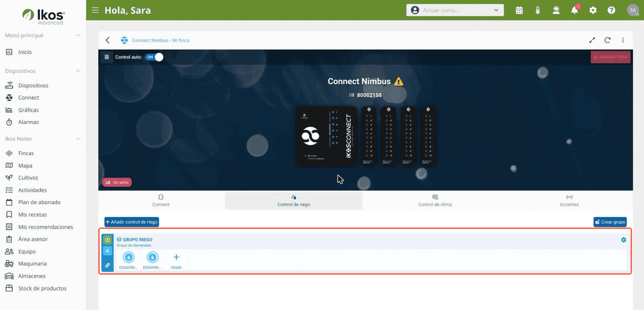Image resolution: width=644 pixels, height=310 pixels.
Task: Open notifications bell with red badge
Action: click(575, 10)
